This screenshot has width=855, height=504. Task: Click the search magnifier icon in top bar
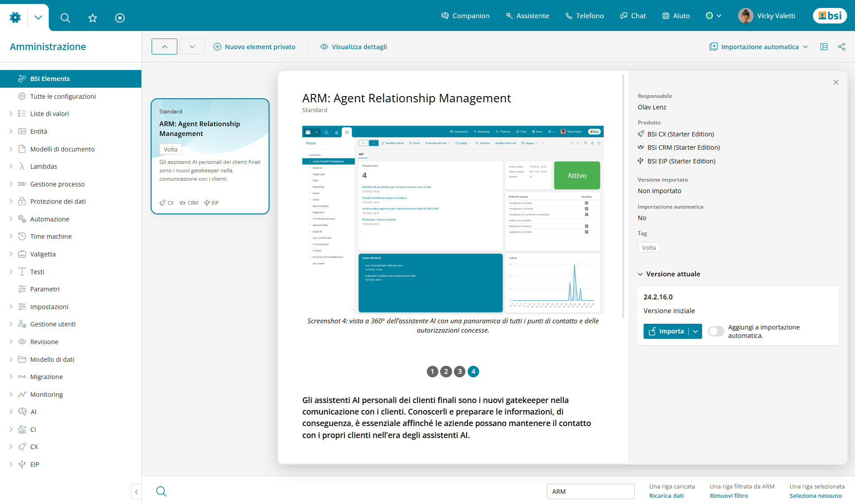tap(65, 18)
